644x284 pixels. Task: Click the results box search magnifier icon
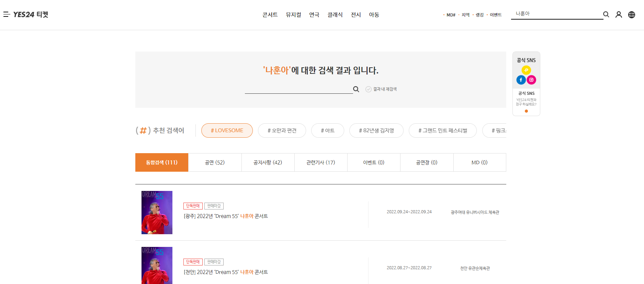coord(356,89)
